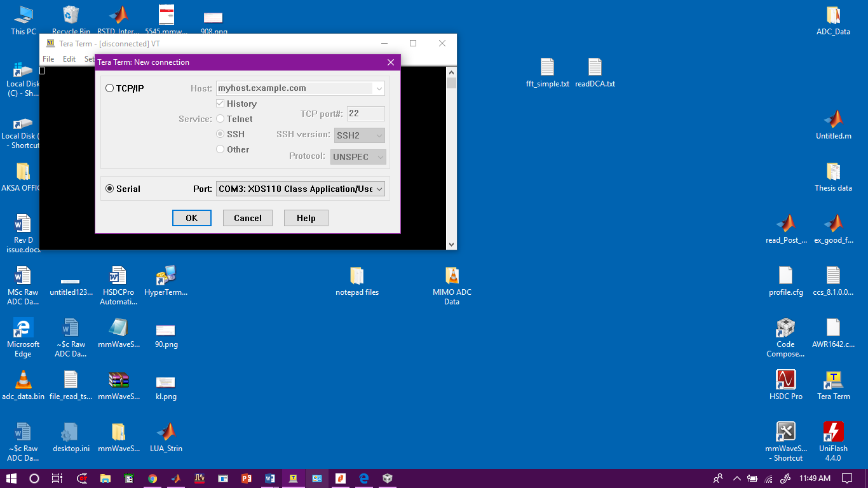Expand the Host combo box
Screen dimensions: 868x488
coord(379,88)
